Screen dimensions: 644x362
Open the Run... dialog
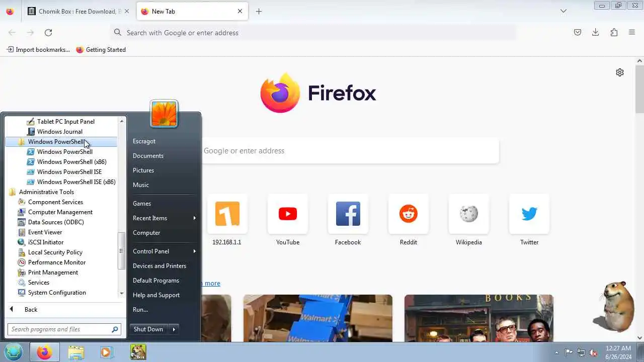click(x=140, y=310)
